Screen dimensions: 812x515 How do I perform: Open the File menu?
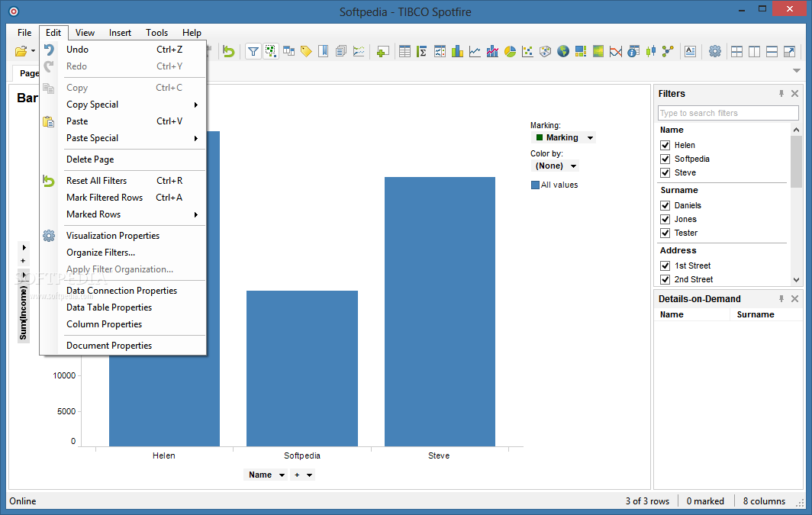[x=24, y=33]
